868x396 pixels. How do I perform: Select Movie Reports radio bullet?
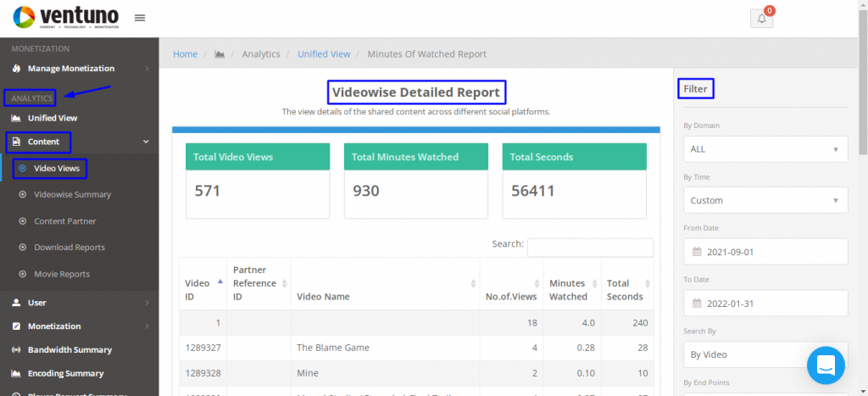pos(23,274)
